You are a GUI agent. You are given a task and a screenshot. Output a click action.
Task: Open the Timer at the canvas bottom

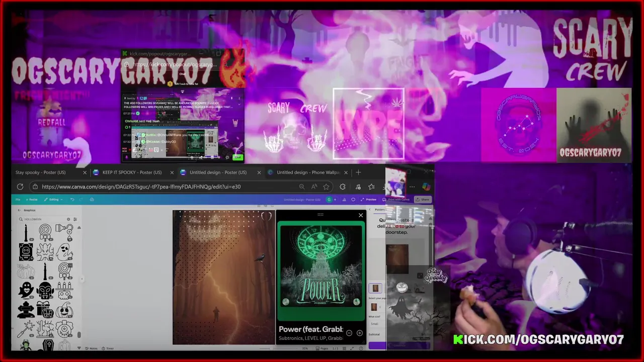pos(108,348)
